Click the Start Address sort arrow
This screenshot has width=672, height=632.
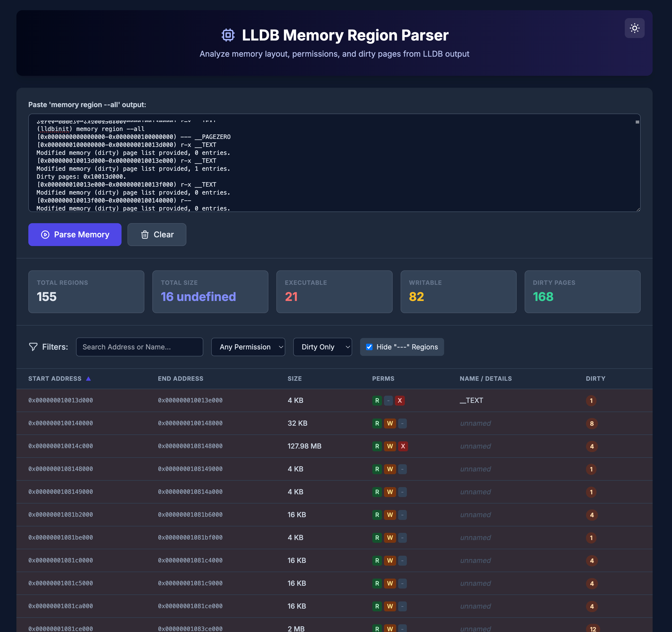tap(88, 379)
